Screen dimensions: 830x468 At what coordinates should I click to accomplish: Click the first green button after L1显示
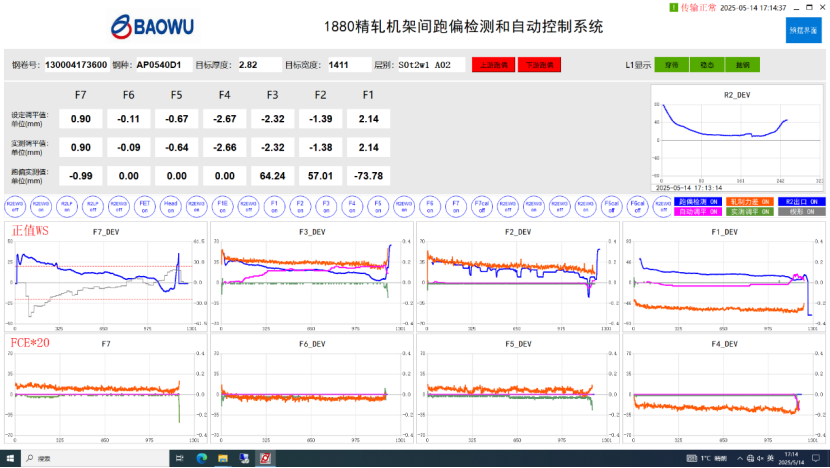(671, 65)
